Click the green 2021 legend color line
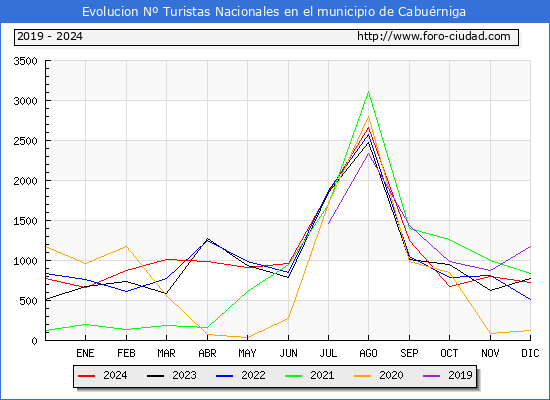Screen dimensions: 550x400 [x=294, y=376]
